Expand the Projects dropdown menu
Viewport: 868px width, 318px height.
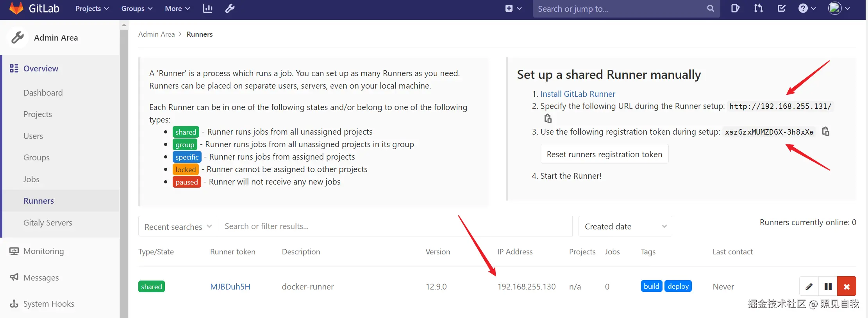[92, 9]
